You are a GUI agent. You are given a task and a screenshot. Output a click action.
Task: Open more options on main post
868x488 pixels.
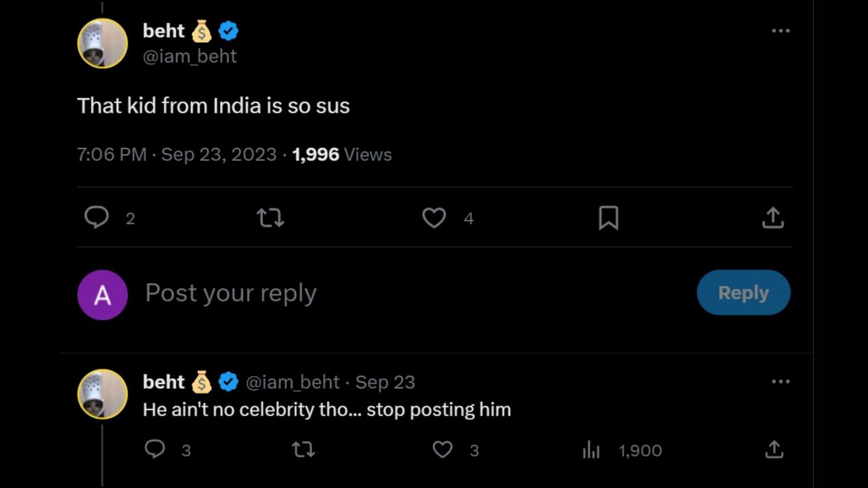pos(780,31)
